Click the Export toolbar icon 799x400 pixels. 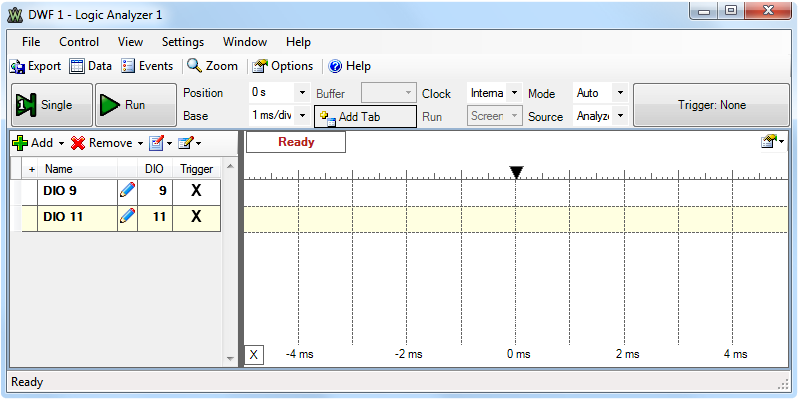17,66
